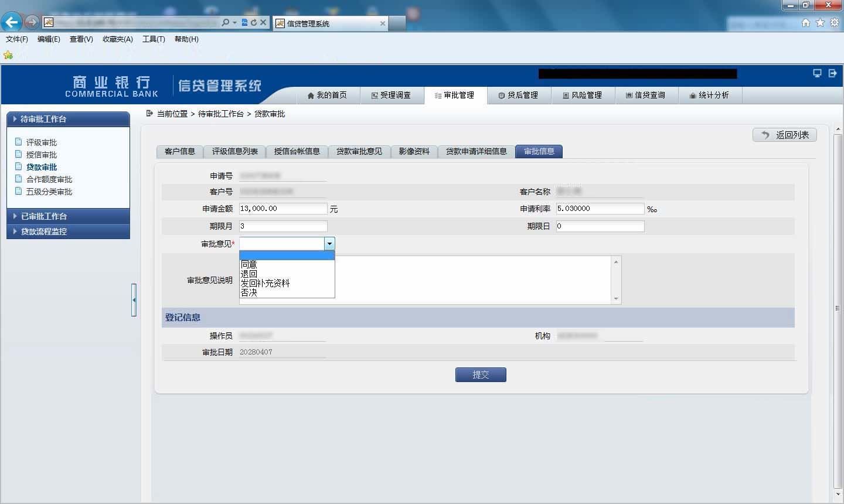Open the browser home page icon
844x504 pixels.
click(806, 23)
